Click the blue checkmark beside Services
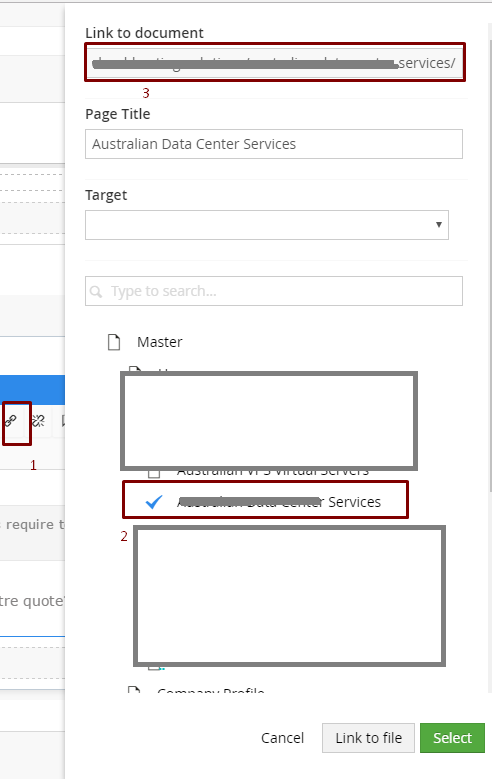The width and height of the screenshot is (492, 779). point(154,502)
